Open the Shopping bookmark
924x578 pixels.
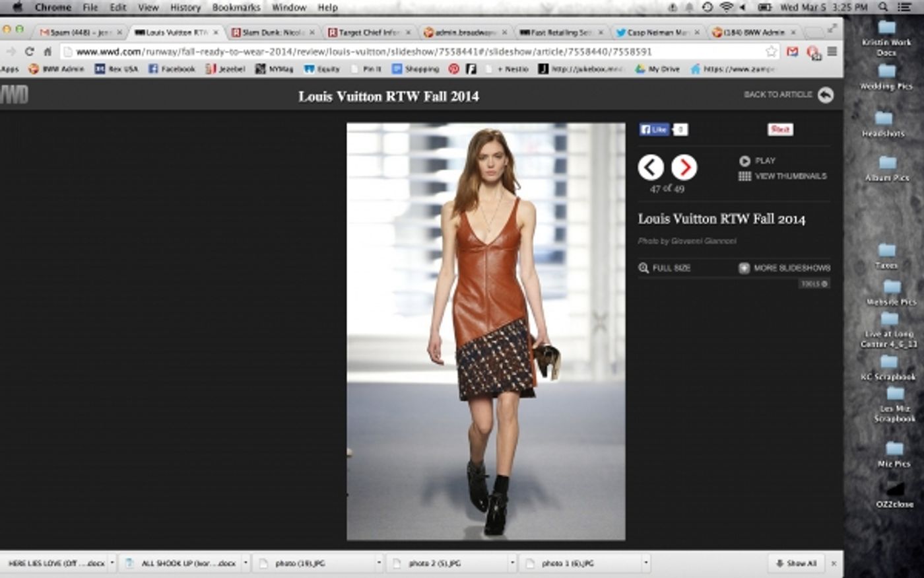(416, 69)
